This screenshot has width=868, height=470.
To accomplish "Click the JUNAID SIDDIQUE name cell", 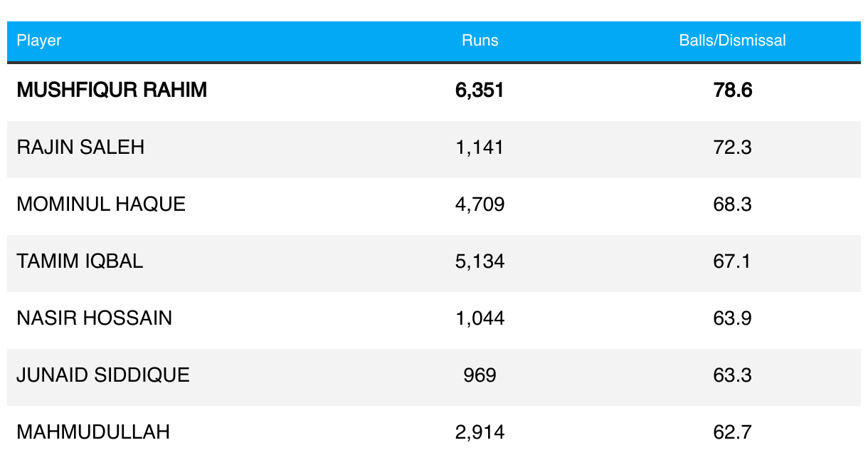I will pyautogui.click(x=103, y=375).
